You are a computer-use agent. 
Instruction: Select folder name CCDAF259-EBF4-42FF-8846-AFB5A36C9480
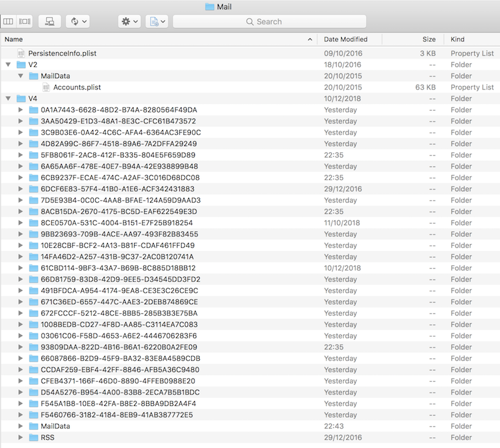120,370
